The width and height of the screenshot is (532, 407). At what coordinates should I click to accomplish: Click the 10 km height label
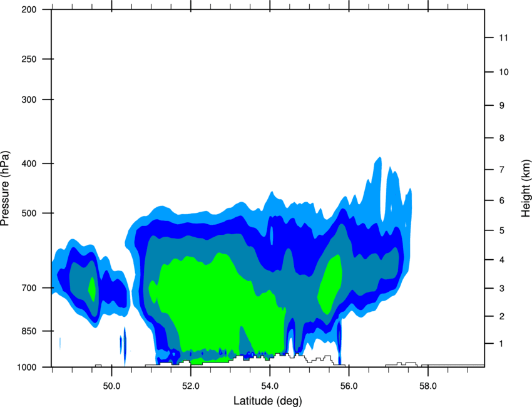(x=504, y=72)
